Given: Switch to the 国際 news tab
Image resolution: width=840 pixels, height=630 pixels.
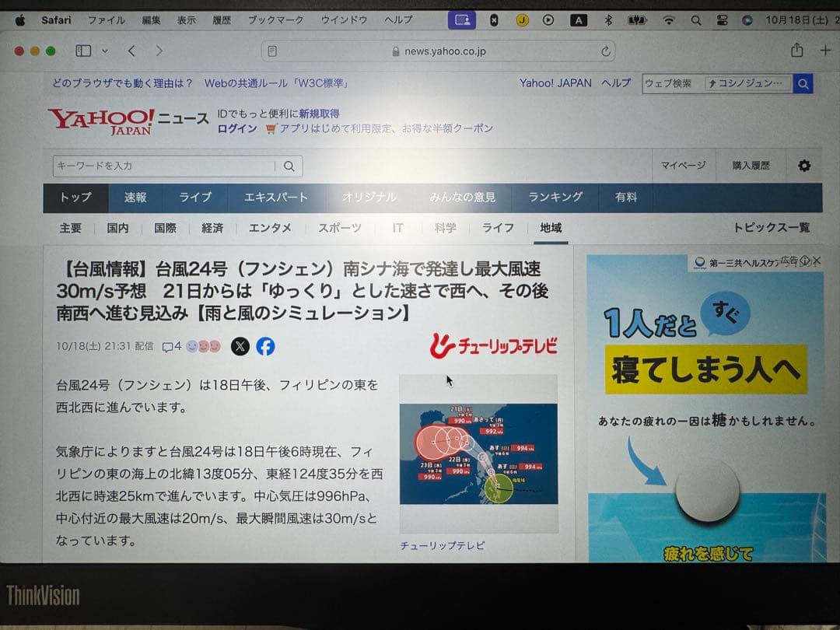Looking at the screenshot, I should point(164,228).
